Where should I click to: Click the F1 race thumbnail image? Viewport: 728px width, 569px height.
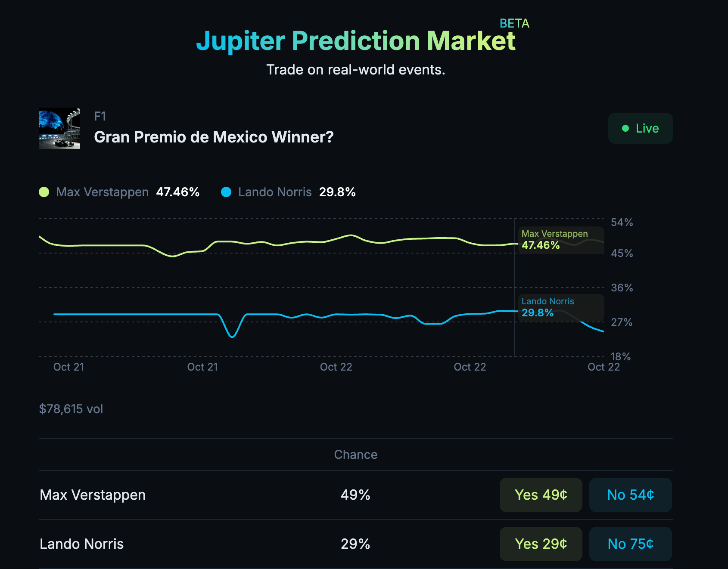click(x=59, y=128)
